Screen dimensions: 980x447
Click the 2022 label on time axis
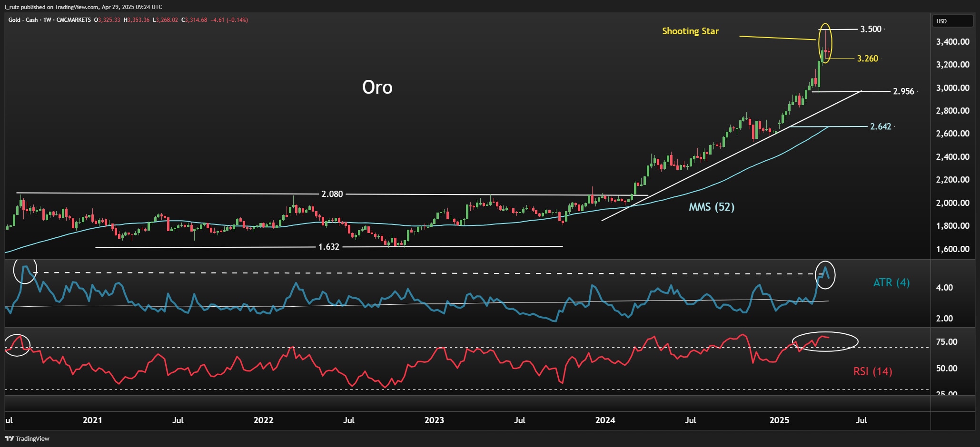[x=263, y=420]
